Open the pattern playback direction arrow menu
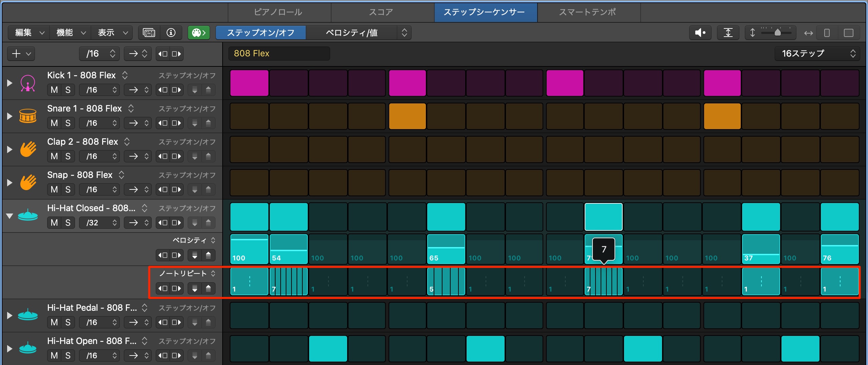 [138, 54]
